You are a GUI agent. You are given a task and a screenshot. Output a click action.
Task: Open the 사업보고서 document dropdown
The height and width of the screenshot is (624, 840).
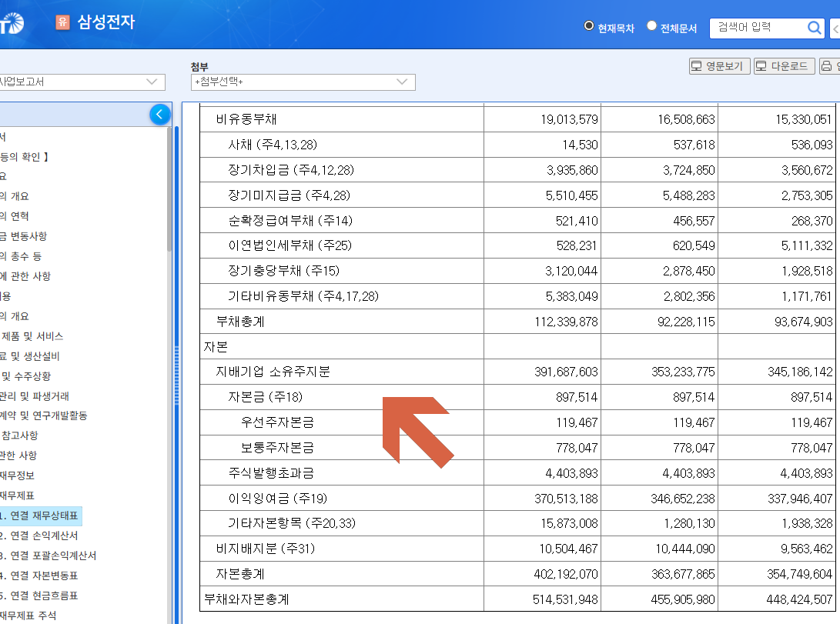82,82
